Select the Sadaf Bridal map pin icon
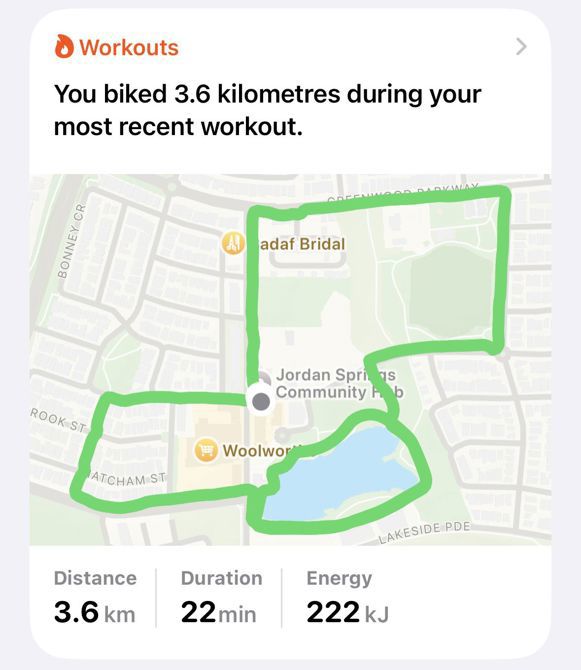The height and width of the screenshot is (670, 581). (x=233, y=243)
